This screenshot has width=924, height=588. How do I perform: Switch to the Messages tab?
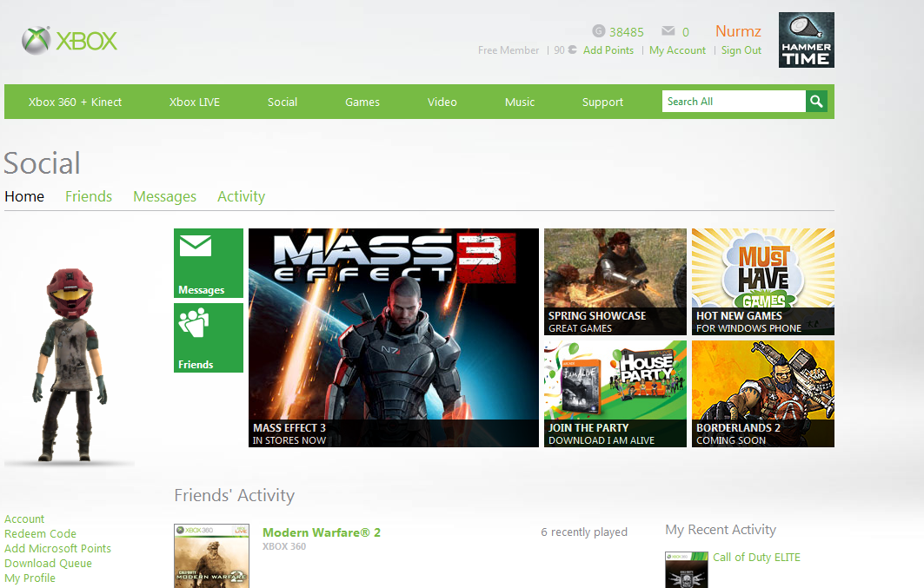(164, 196)
